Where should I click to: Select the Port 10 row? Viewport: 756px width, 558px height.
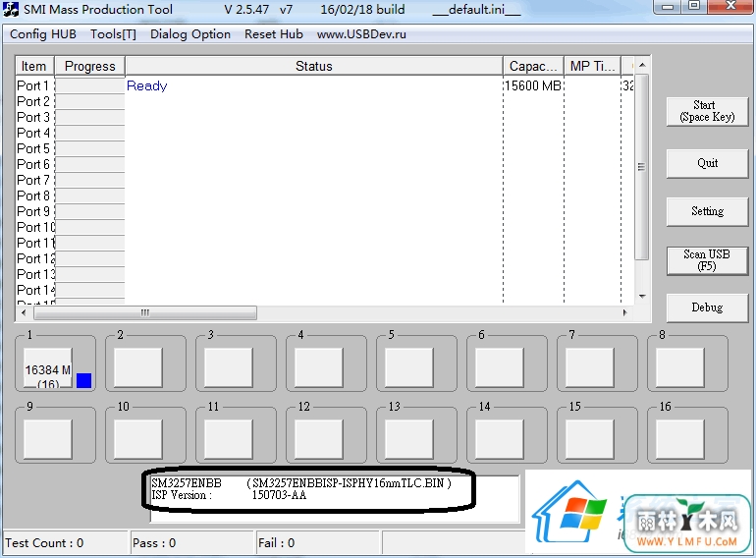pyautogui.click(x=325, y=227)
